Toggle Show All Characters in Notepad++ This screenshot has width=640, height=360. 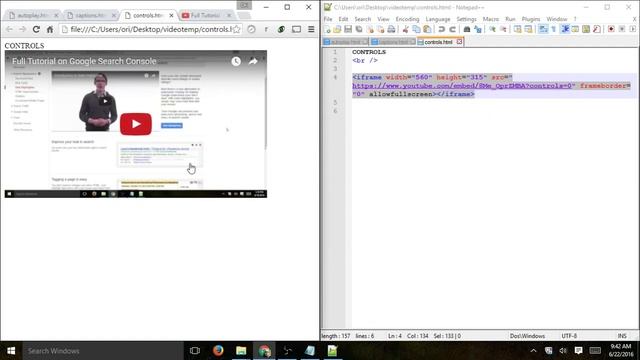click(x=554, y=29)
